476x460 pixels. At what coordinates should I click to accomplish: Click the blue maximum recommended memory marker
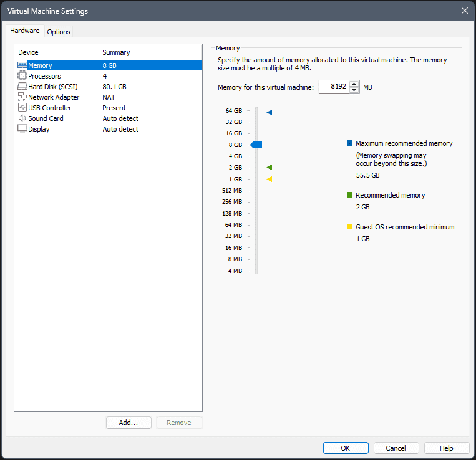pyautogui.click(x=270, y=112)
